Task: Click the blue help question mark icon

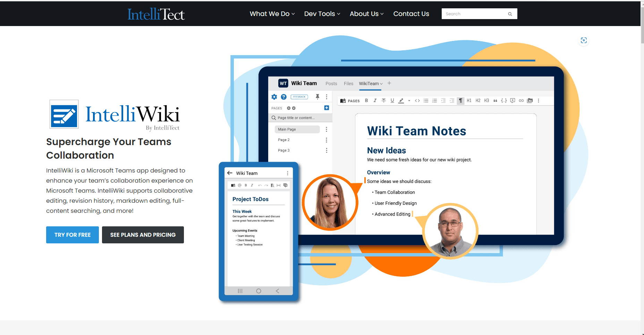Action: pos(283,97)
